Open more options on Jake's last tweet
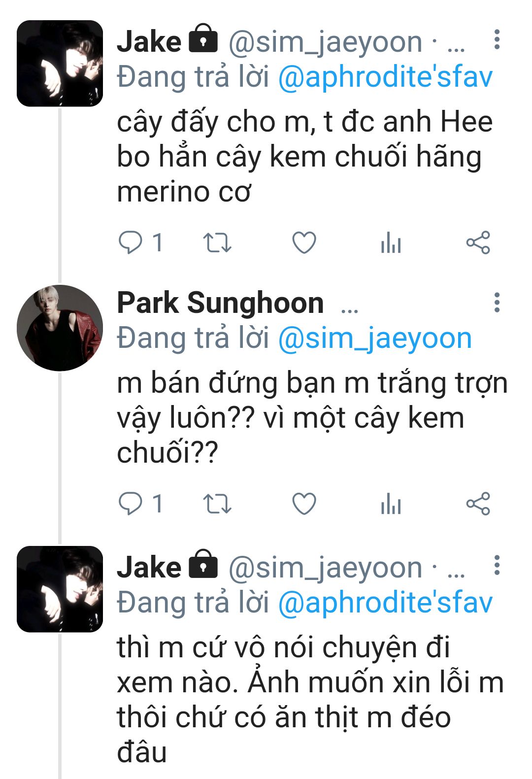 [x=497, y=565]
